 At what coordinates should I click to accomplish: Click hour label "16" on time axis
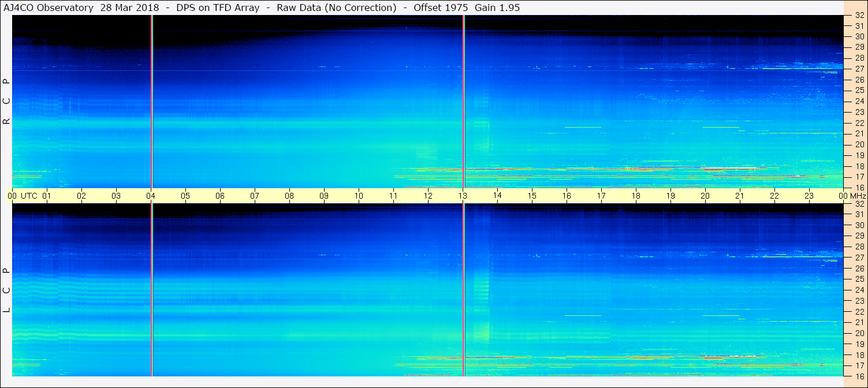click(x=567, y=196)
